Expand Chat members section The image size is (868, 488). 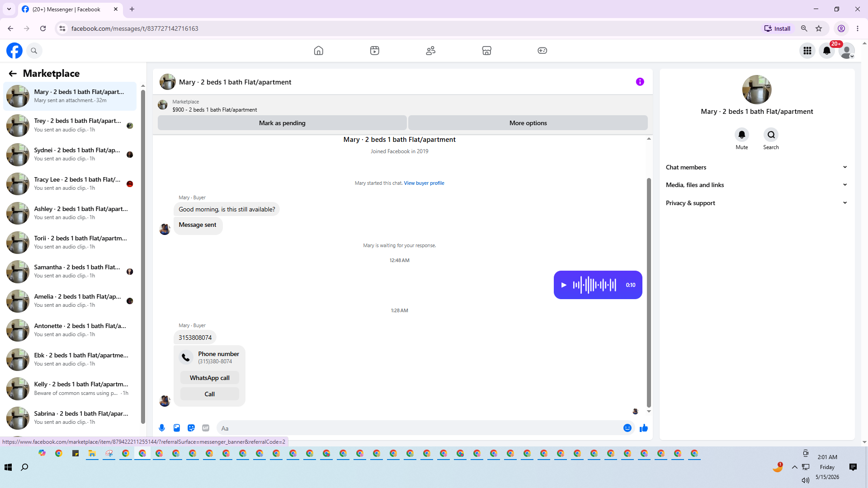pos(757,167)
